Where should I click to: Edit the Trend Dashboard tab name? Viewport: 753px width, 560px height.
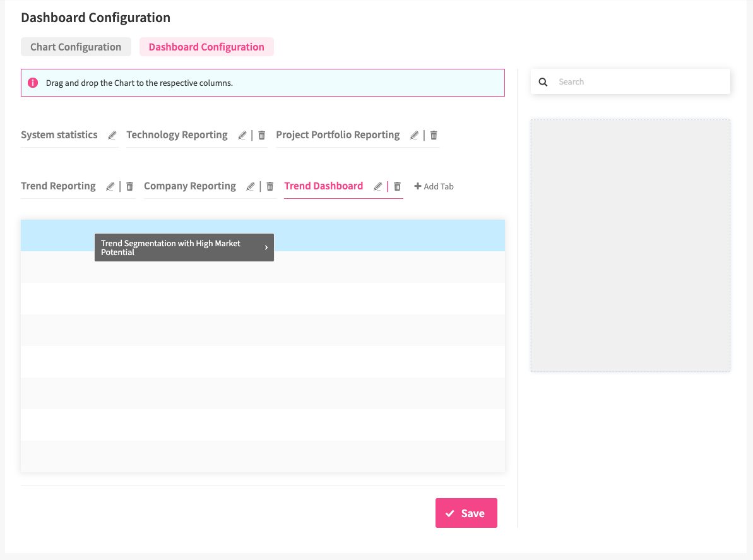(378, 186)
